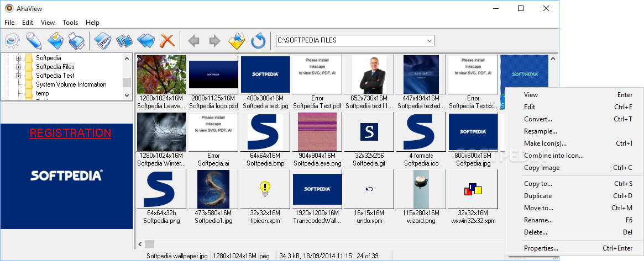The image size is (644, 261).
Task: Select Copy Image from the context menu
Action: tap(574, 168)
